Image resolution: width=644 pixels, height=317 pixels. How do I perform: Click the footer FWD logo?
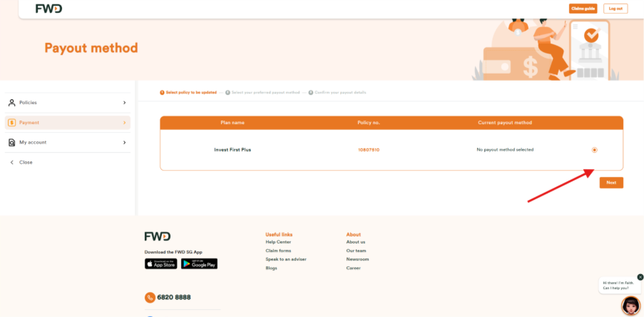point(158,236)
